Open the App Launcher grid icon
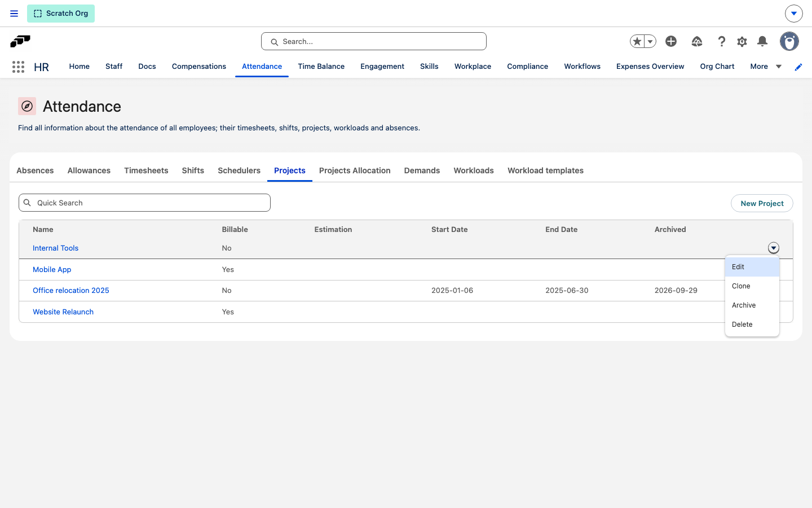Image resolution: width=812 pixels, height=508 pixels. click(x=18, y=67)
